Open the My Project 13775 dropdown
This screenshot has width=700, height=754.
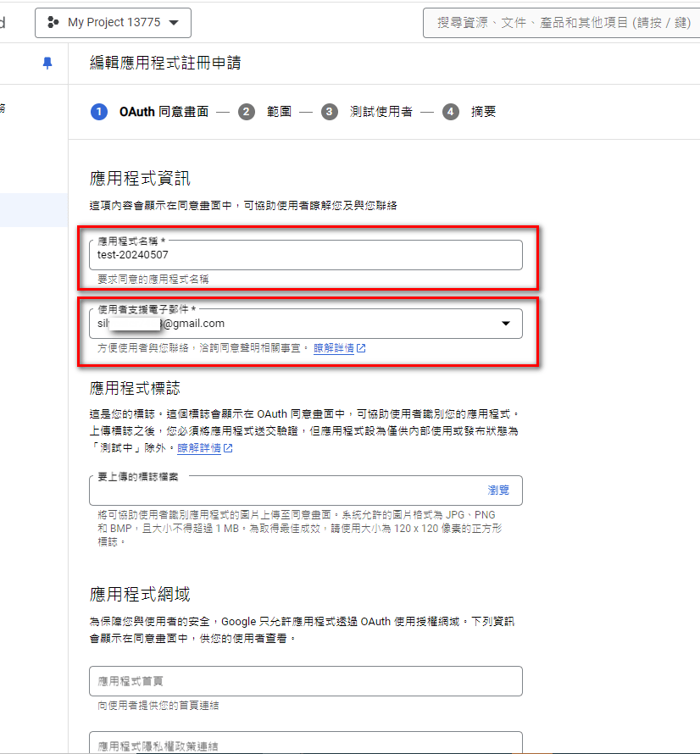[112, 22]
